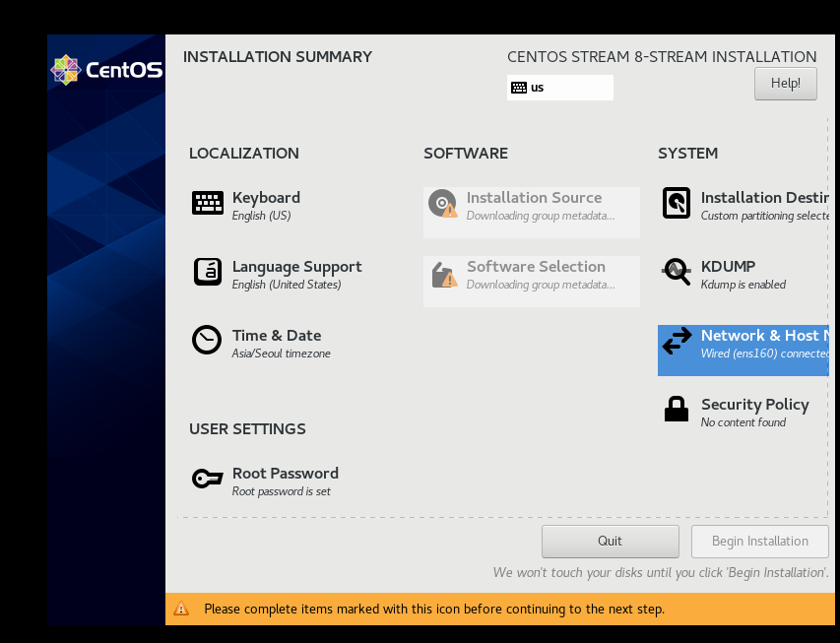Click the Installation Destination disk icon
Image resolution: width=840 pixels, height=643 pixels.
pos(677,203)
